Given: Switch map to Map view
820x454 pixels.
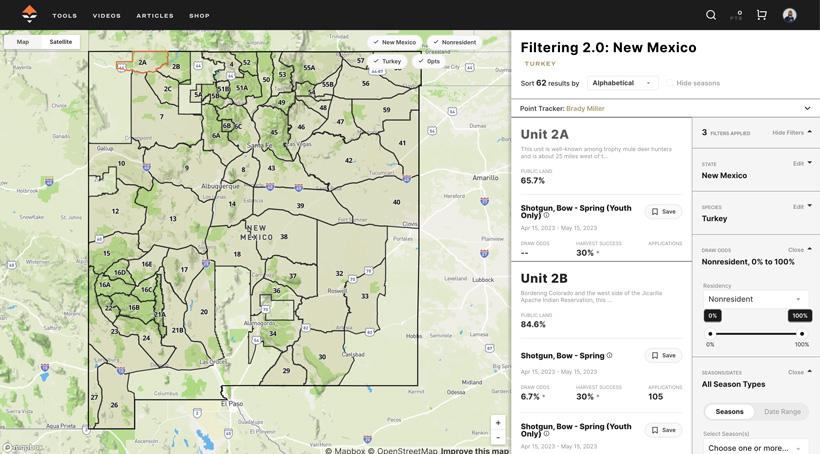Looking at the screenshot, I should click(x=22, y=42).
